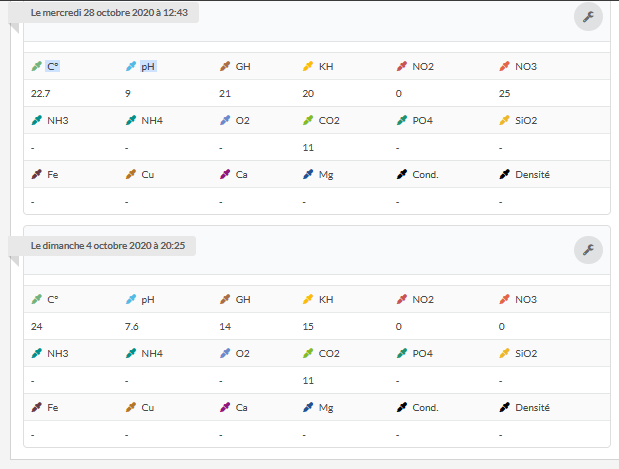Select date label dimanche 4 octobre 2020
619x469 pixels.
(108, 246)
